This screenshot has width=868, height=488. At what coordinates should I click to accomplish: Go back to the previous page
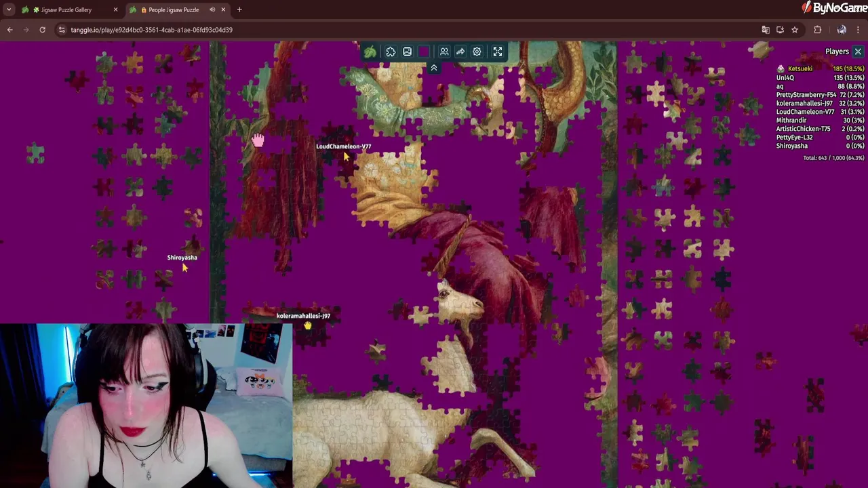point(9,30)
